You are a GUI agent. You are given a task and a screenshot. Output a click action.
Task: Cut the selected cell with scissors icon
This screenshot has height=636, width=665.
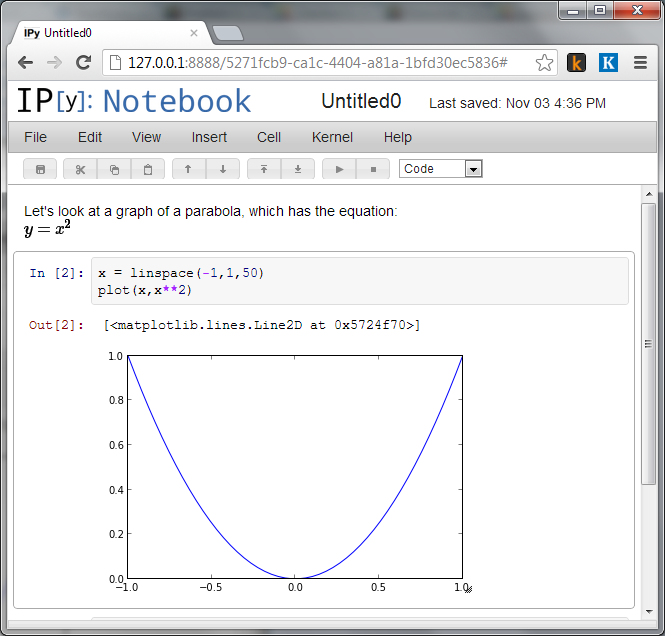80,169
